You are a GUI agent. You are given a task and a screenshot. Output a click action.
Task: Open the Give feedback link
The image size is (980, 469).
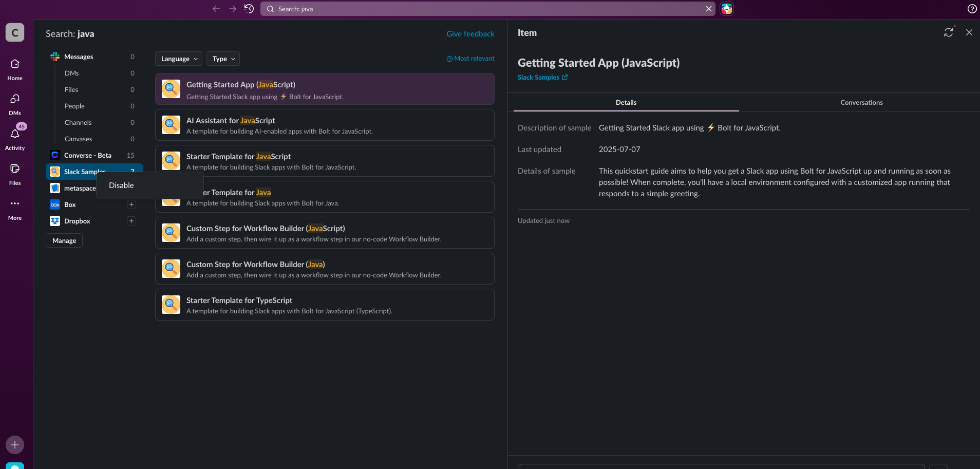470,34
